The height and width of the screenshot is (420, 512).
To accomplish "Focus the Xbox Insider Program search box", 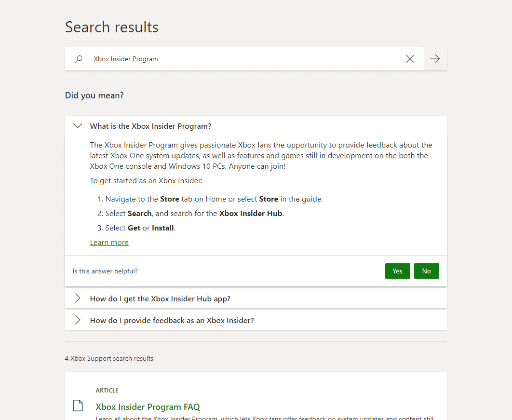I will [245, 59].
